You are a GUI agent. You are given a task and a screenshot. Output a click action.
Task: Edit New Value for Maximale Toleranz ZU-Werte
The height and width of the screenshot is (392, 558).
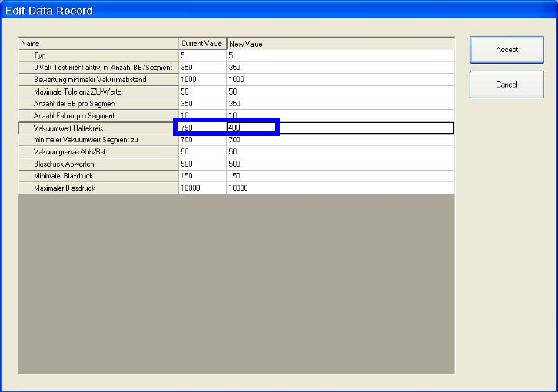pyautogui.click(x=340, y=92)
